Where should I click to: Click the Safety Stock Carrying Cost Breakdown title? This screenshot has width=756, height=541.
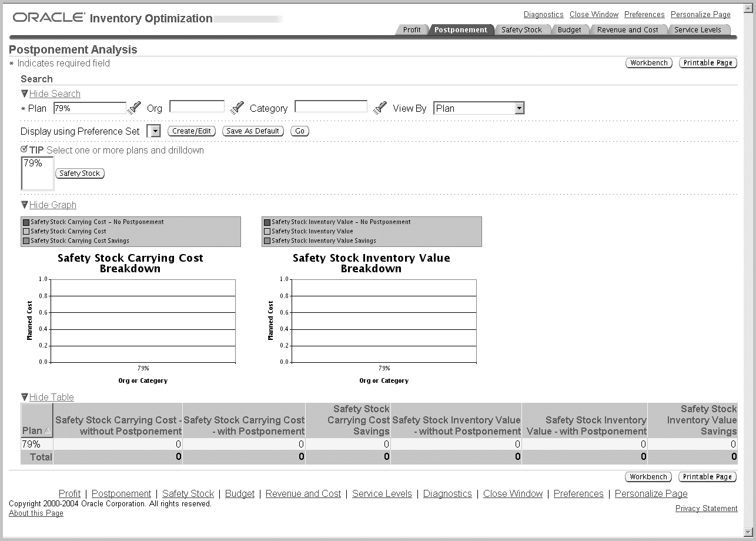(130, 263)
